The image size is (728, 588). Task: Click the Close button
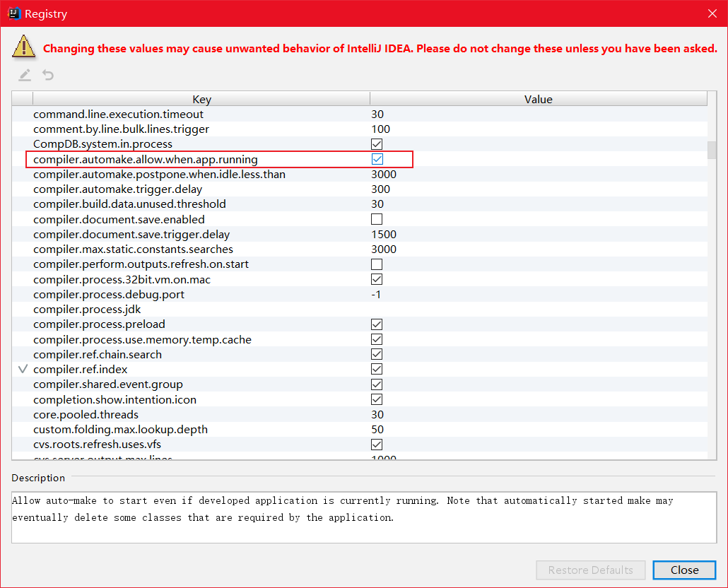(684, 570)
